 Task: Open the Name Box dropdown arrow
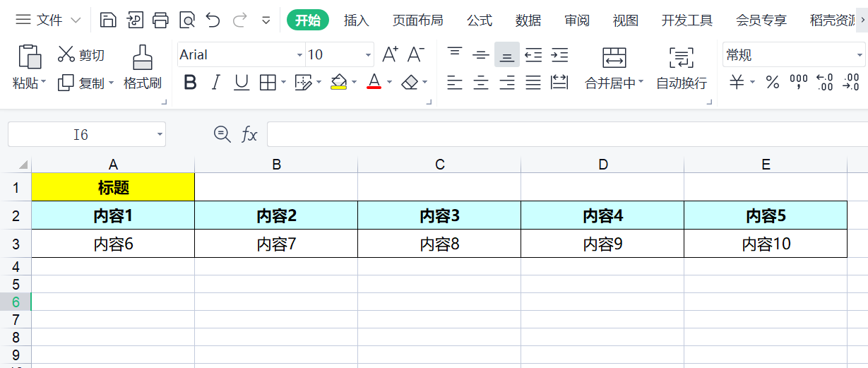[160, 134]
